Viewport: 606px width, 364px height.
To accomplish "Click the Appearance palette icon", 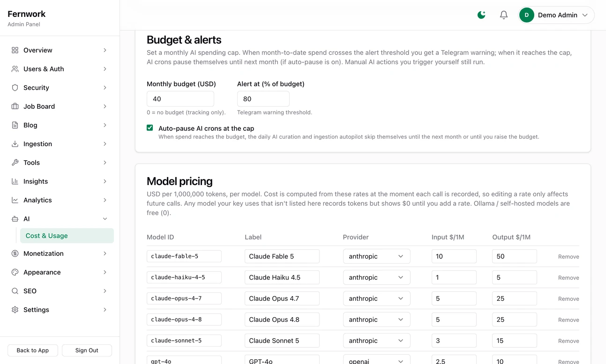I will 15,272.
